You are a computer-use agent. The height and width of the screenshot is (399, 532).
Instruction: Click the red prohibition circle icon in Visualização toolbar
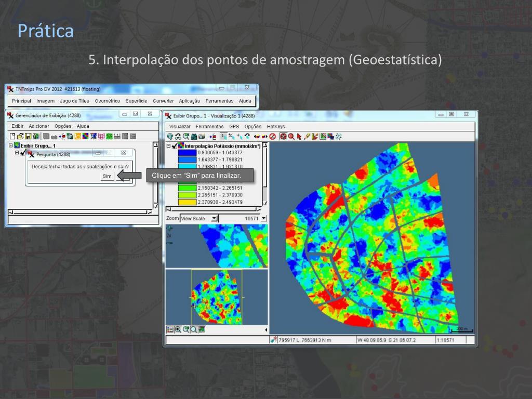tap(272, 137)
